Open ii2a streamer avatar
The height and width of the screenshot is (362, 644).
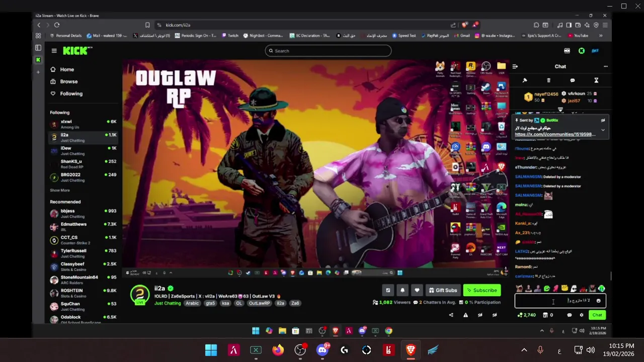coord(140,294)
